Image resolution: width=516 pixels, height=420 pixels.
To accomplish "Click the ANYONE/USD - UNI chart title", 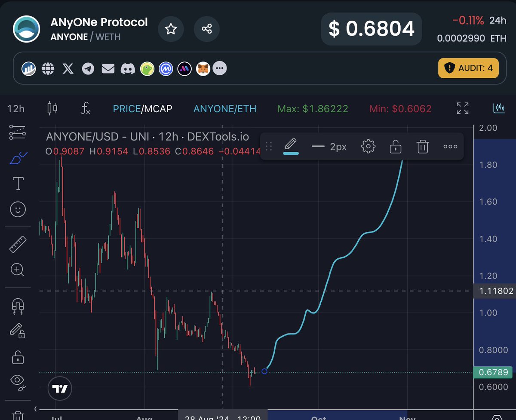I will [147, 137].
